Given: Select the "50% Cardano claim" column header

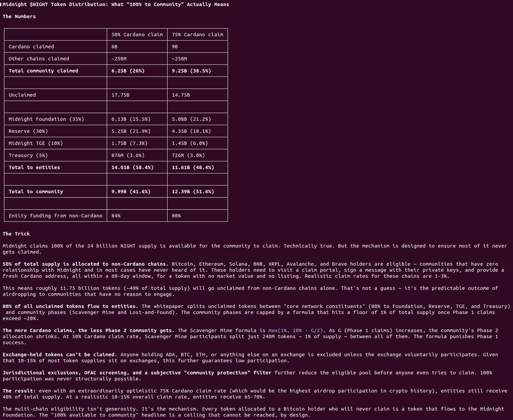Looking at the screenshot, I should [137, 34].
